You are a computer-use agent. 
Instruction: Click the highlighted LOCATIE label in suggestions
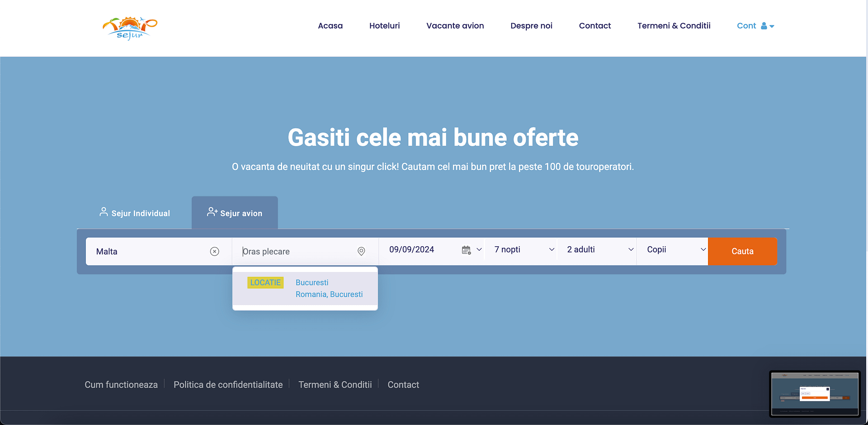[x=265, y=282]
